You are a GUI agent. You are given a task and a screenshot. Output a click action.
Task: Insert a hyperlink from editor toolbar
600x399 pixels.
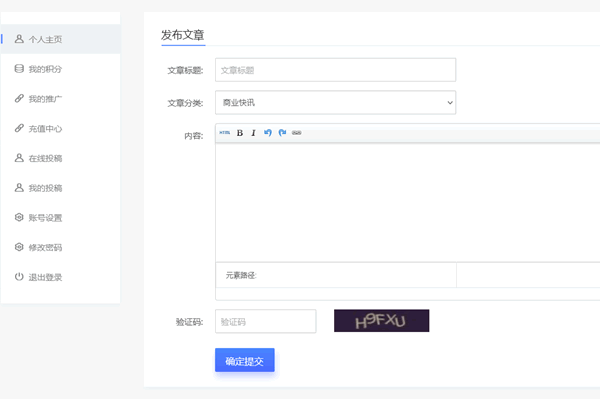tap(297, 133)
